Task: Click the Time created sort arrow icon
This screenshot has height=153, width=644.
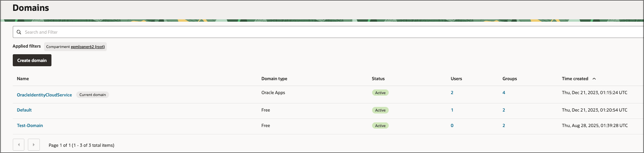Action: 594,79
